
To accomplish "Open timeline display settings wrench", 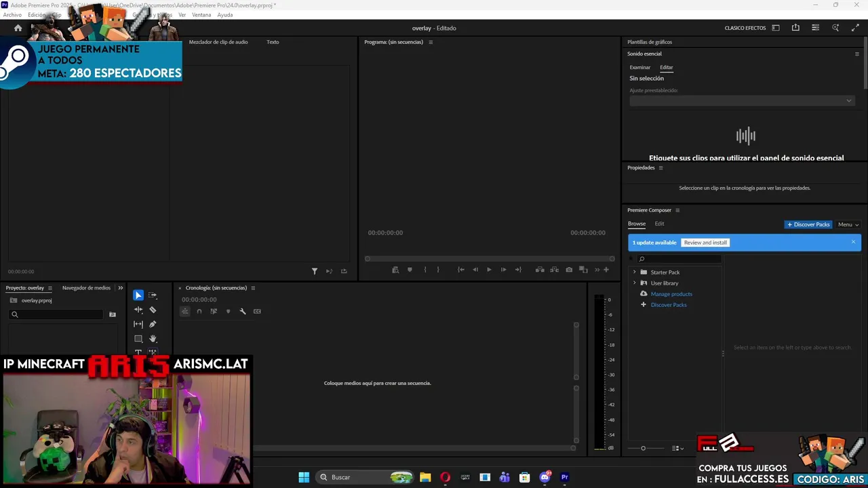I will tap(243, 311).
